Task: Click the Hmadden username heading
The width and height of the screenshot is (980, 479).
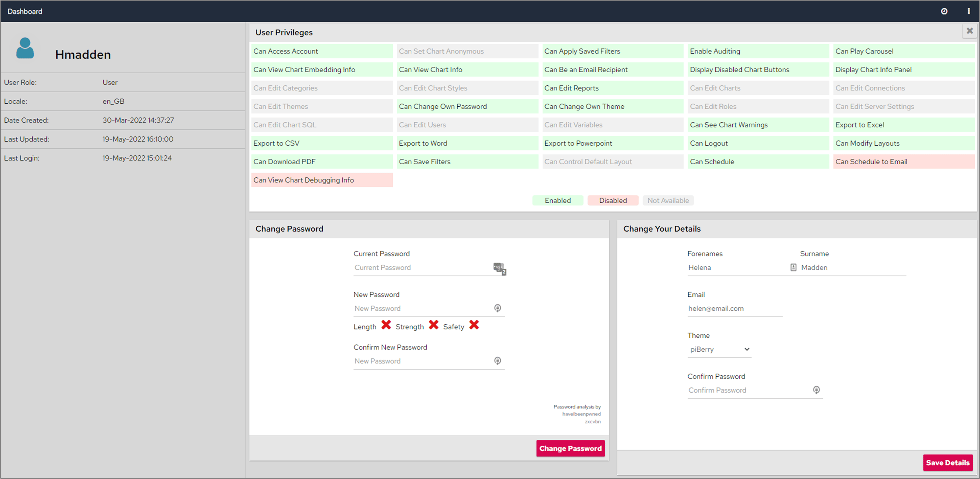Action: click(x=83, y=54)
